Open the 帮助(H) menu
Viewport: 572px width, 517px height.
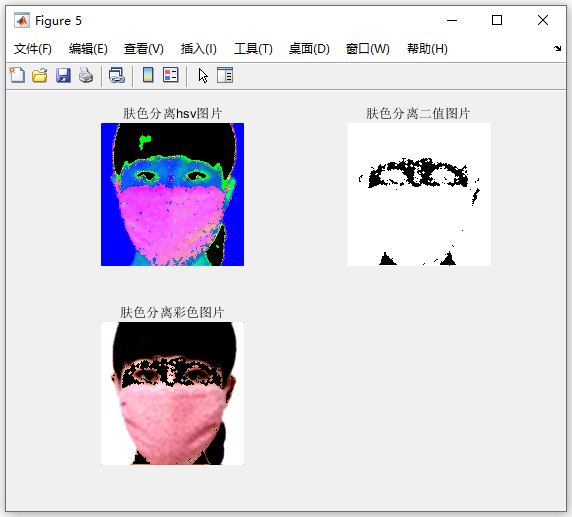(x=428, y=49)
